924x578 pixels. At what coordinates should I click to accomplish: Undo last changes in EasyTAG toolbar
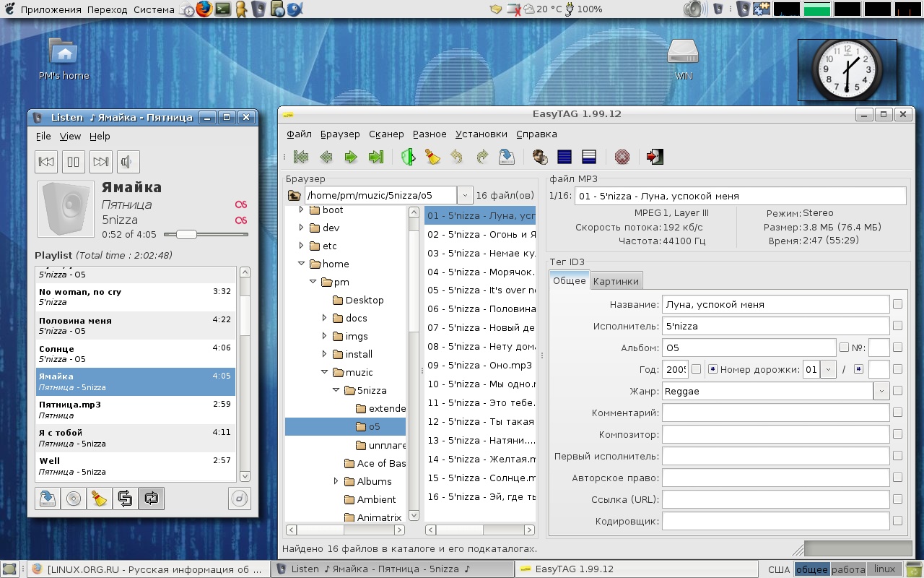[x=457, y=157]
